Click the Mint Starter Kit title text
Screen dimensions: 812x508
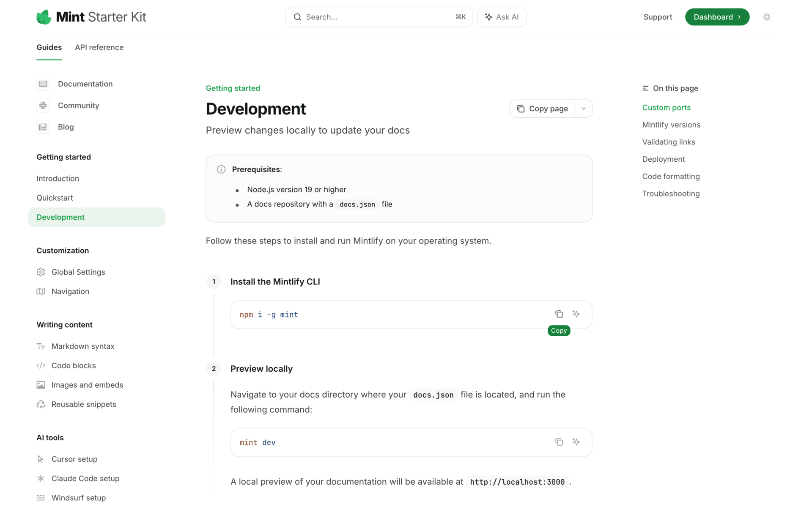101,17
